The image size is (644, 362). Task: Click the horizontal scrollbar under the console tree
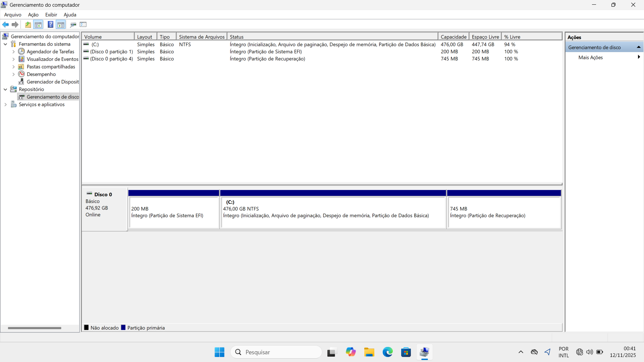tap(35, 328)
